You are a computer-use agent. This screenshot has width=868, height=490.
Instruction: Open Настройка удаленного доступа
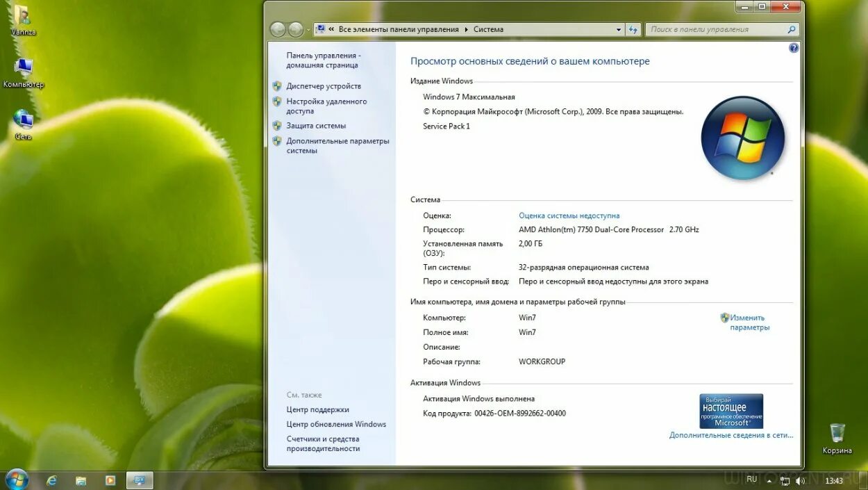tap(326, 106)
